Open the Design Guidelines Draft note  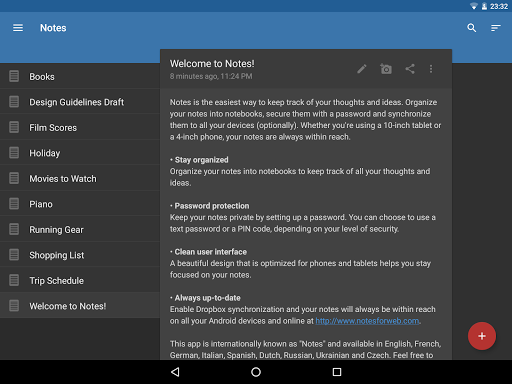[x=80, y=102]
